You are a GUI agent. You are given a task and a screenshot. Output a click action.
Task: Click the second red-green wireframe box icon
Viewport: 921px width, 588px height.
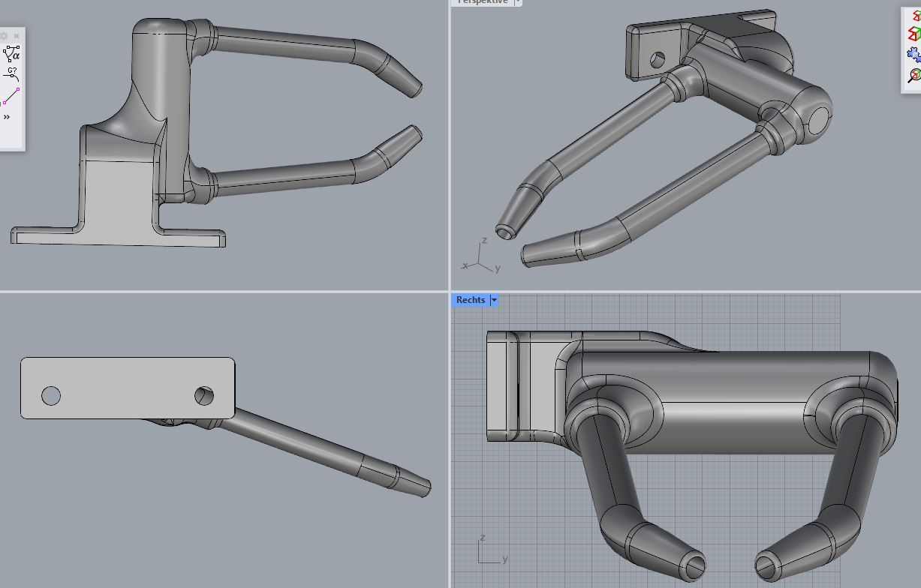(x=914, y=34)
